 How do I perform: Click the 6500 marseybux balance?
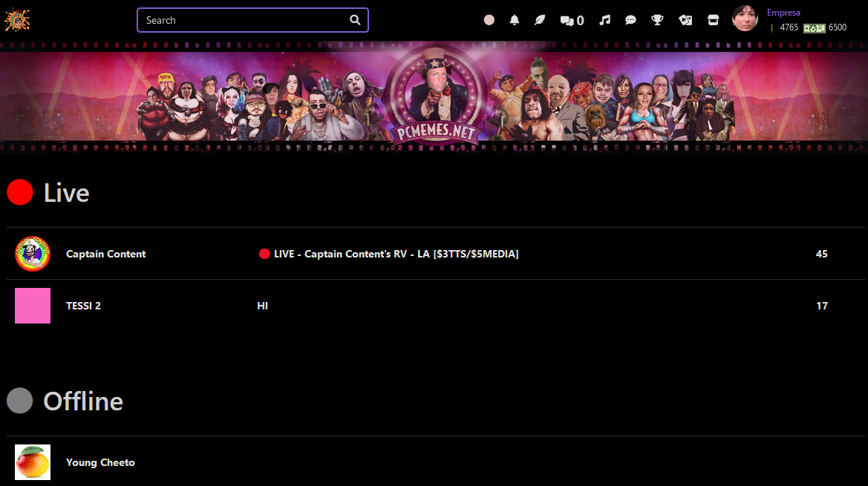837,27
